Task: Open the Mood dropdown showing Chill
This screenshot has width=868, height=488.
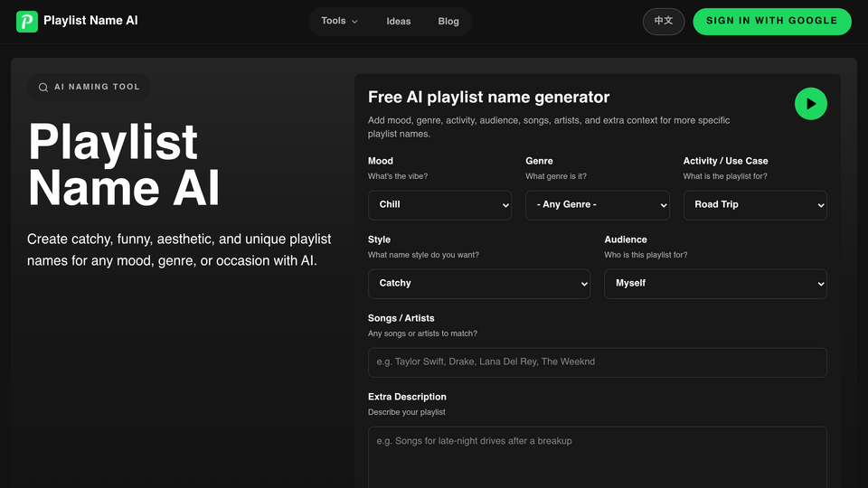Action: point(439,205)
